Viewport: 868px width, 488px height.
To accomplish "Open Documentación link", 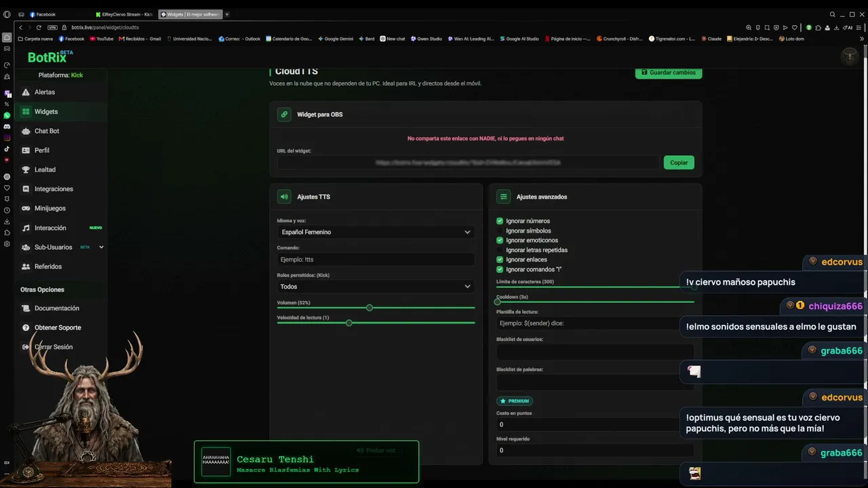I will pos(61,308).
